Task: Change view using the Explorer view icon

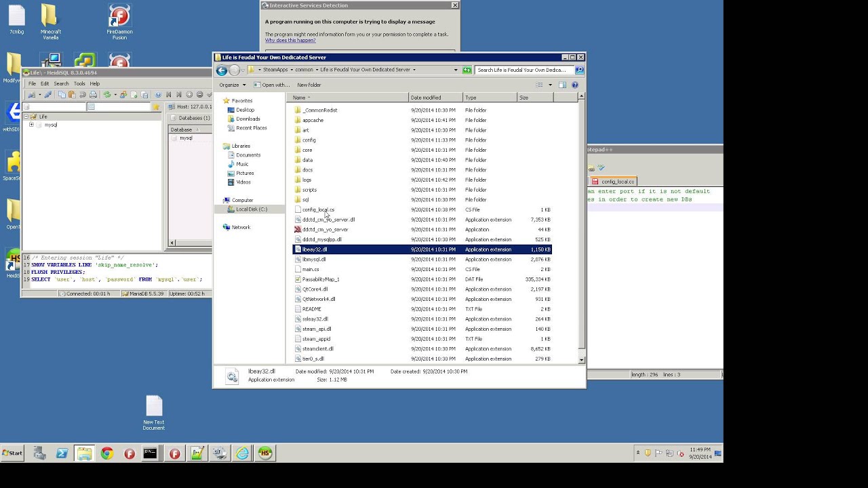Action: pyautogui.click(x=540, y=85)
